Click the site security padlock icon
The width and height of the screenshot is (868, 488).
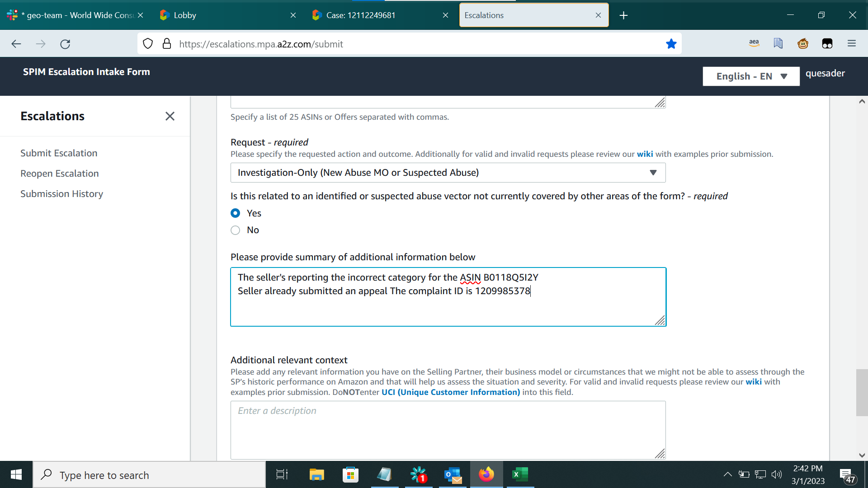pos(167,44)
